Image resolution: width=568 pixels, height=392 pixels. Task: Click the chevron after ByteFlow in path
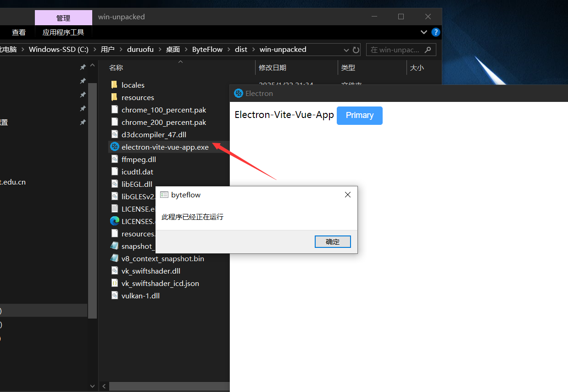click(x=229, y=50)
